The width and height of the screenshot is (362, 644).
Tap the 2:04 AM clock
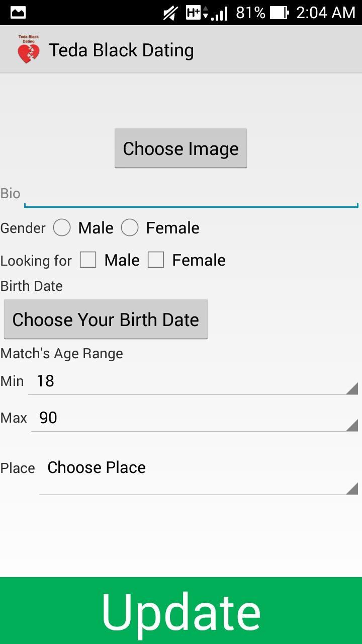pos(326,13)
